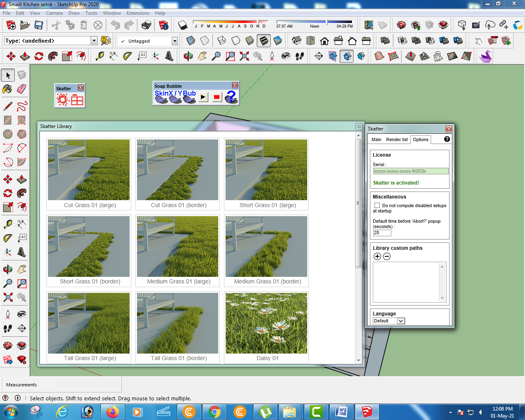525x420 pixels.
Task: Select the Circle tool
Action: click(8, 134)
